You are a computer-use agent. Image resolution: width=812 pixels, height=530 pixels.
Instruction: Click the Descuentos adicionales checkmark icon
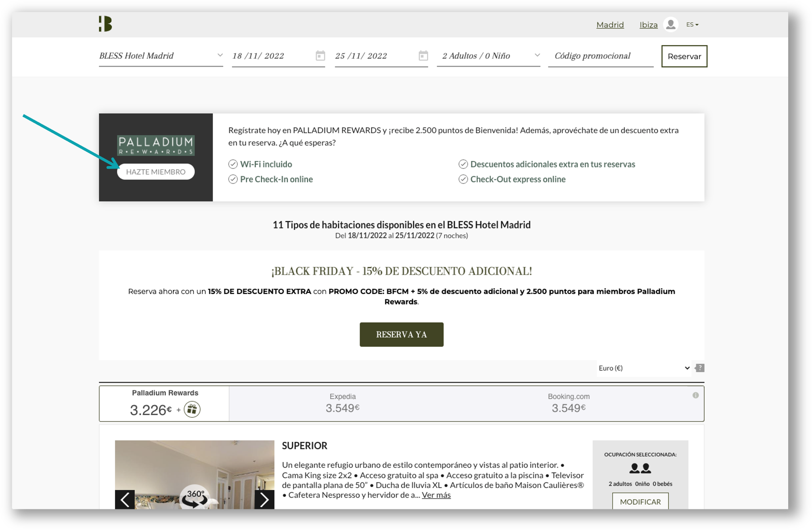click(463, 164)
